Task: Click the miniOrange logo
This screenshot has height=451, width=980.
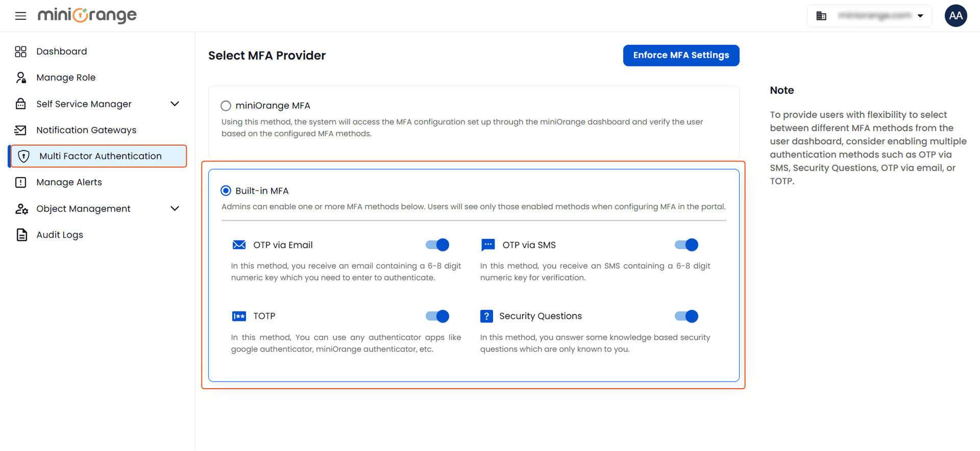Action: point(87,16)
